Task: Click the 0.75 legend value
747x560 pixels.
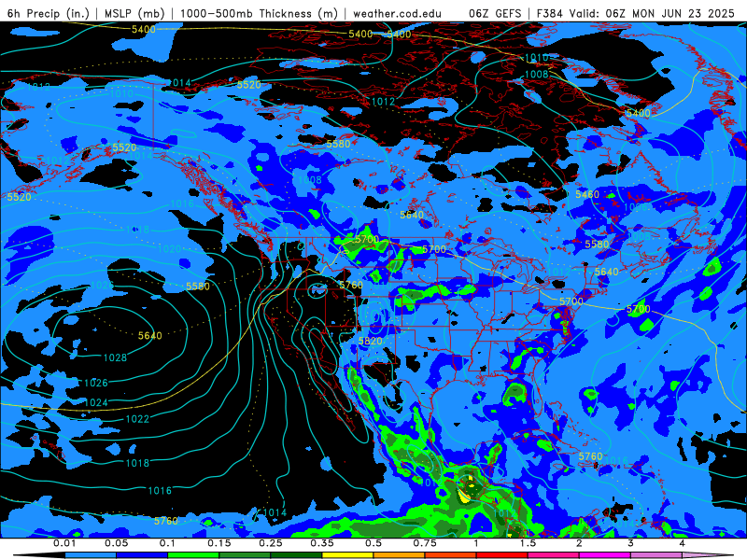Action: coord(425,543)
